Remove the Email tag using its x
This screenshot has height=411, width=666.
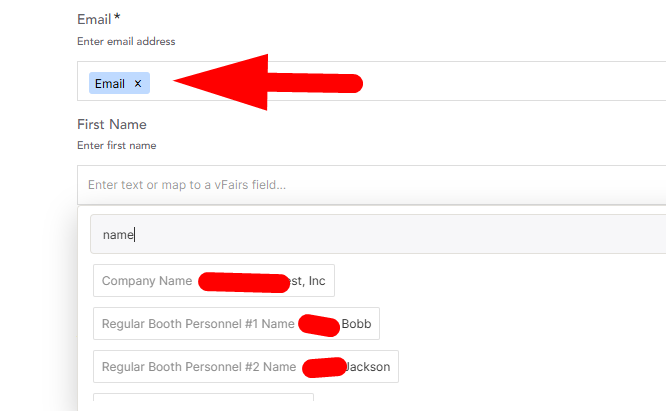(138, 84)
